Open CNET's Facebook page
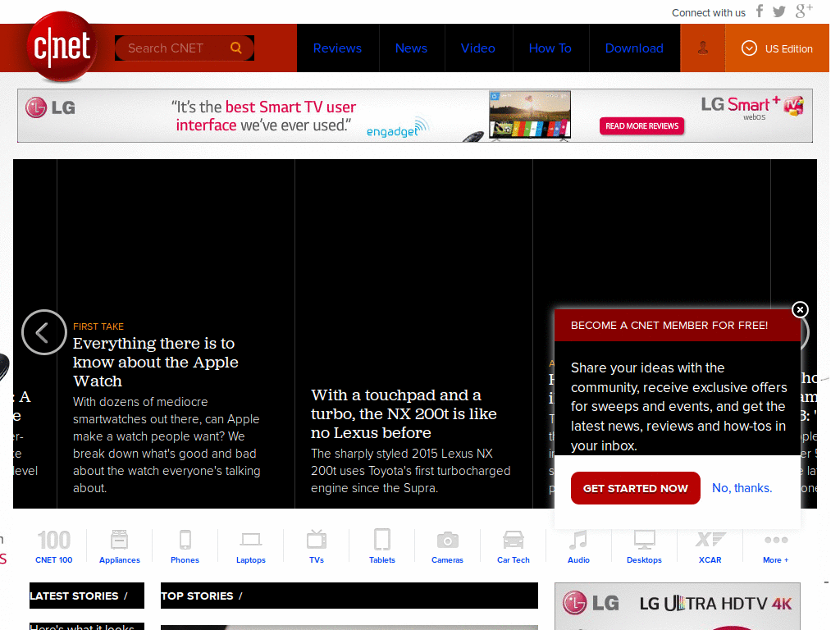The width and height of the screenshot is (840, 630). 759,11
